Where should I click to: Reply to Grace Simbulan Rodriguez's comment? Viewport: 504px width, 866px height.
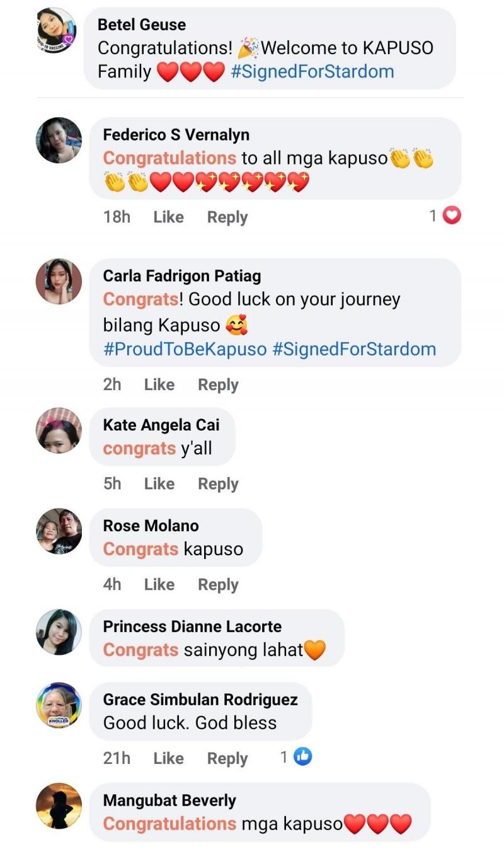[x=227, y=758]
